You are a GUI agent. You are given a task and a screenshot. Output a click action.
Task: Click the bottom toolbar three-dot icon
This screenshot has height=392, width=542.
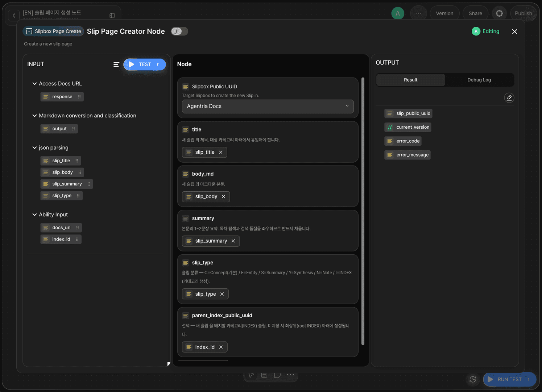pyautogui.click(x=290, y=375)
